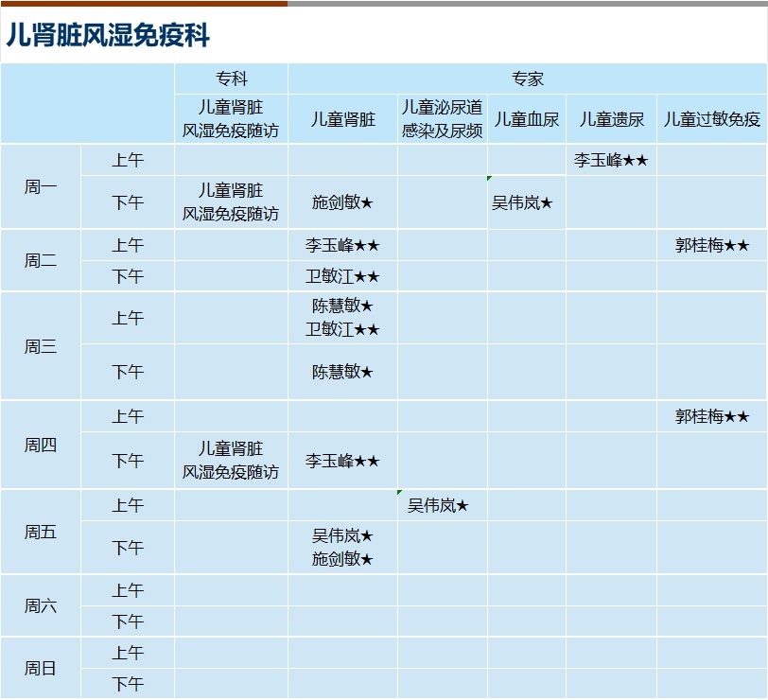Click 下午 label in the 周一 row
Viewport: 768px width, 700px height.
[x=128, y=202]
